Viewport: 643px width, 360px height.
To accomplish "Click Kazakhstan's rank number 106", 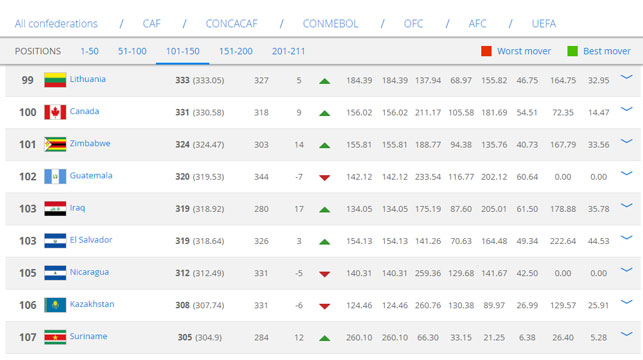I will pyautogui.click(x=27, y=305).
